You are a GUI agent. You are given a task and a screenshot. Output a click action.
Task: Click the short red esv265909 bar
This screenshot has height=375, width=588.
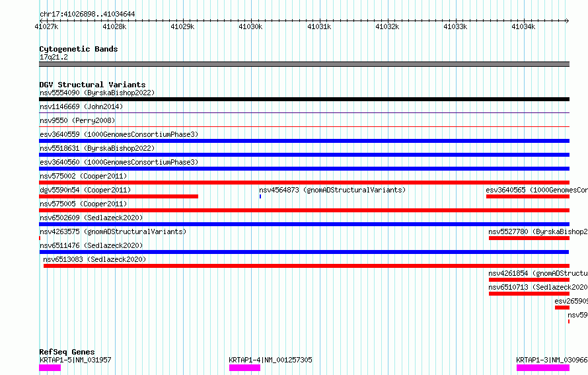[x=562, y=308]
